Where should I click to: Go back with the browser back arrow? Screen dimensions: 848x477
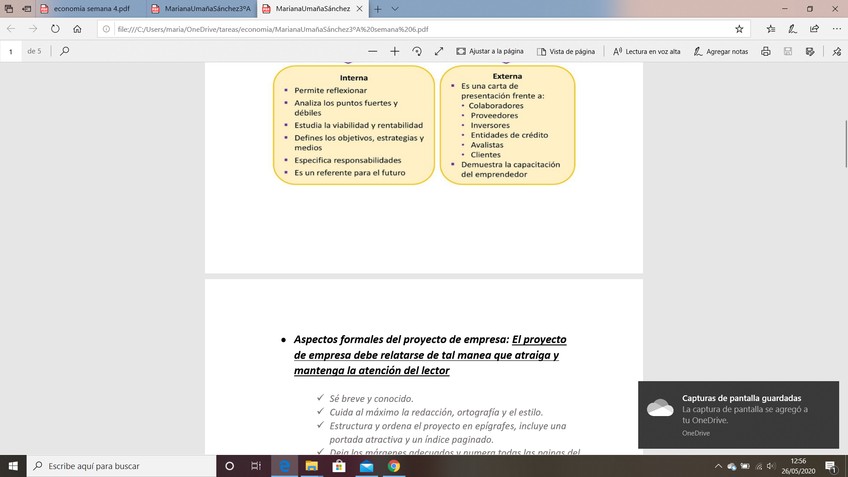11,29
